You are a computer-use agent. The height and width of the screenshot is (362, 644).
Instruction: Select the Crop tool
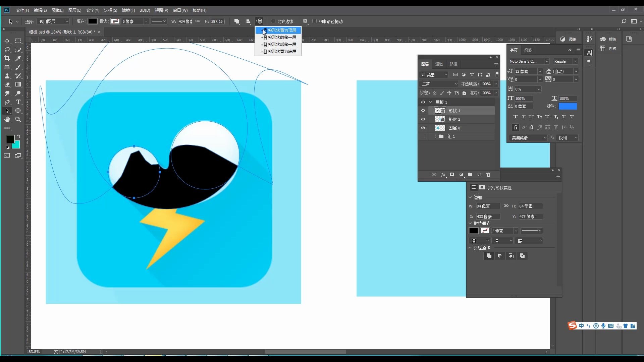pyautogui.click(x=7, y=58)
